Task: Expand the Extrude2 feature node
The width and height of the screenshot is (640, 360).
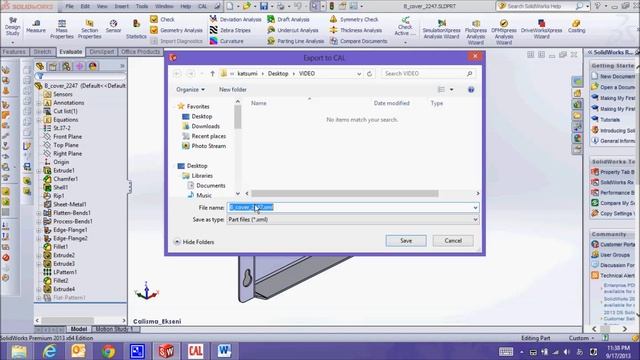Action: coord(39,256)
